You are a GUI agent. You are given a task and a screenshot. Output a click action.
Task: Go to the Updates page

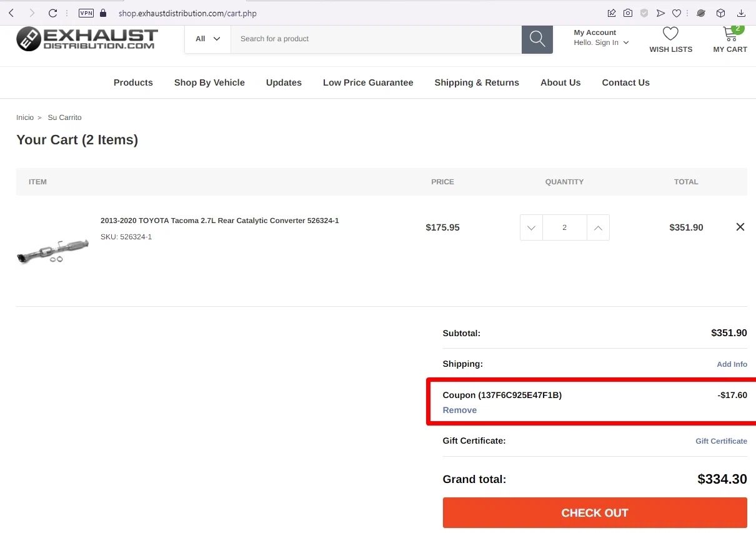pyautogui.click(x=284, y=82)
